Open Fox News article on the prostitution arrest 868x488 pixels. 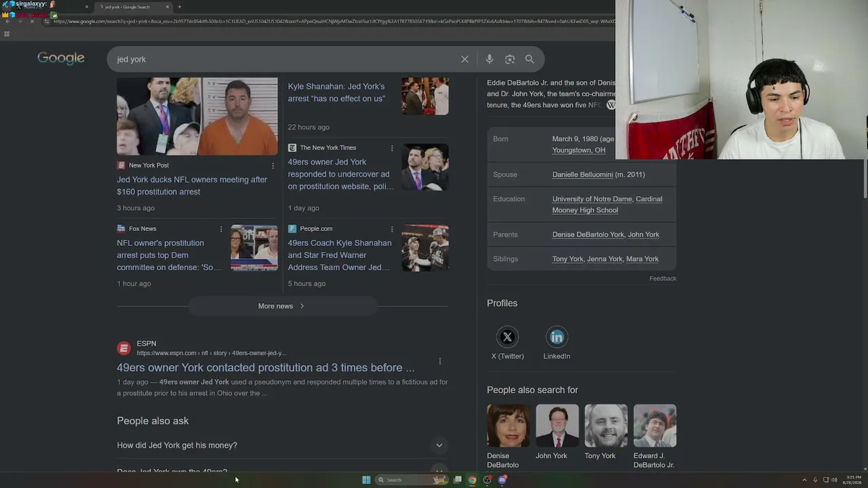(169, 255)
